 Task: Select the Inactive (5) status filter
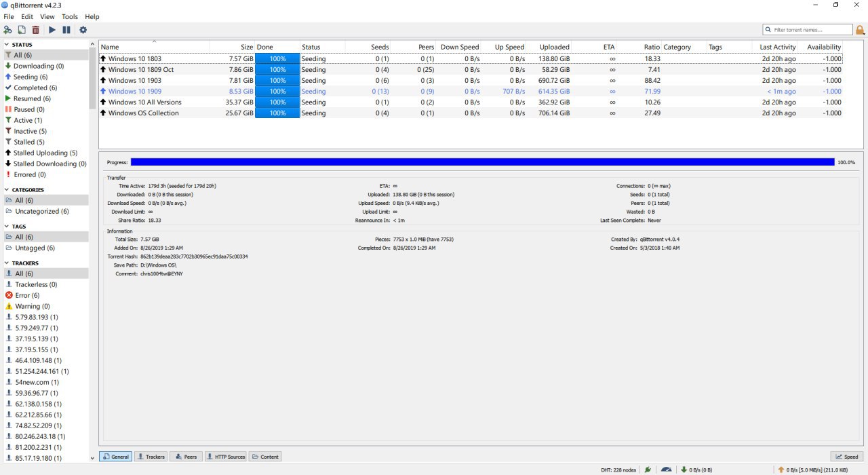click(x=31, y=131)
